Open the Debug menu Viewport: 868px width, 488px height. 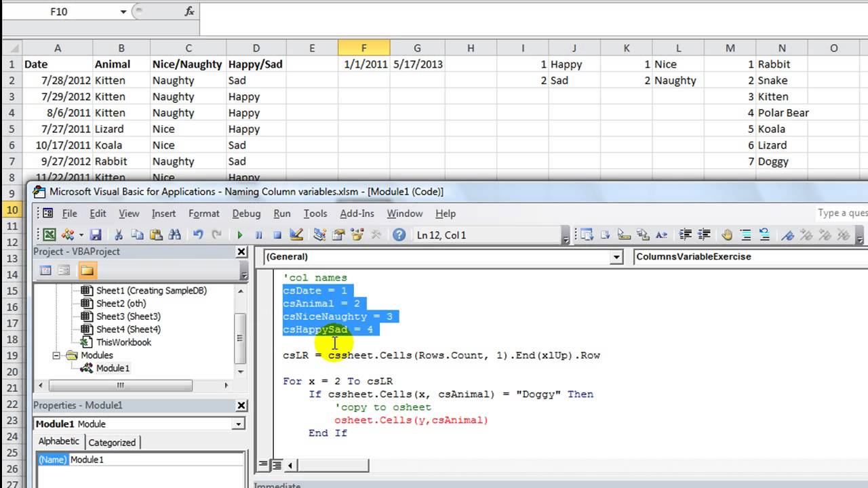pyautogui.click(x=246, y=213)
